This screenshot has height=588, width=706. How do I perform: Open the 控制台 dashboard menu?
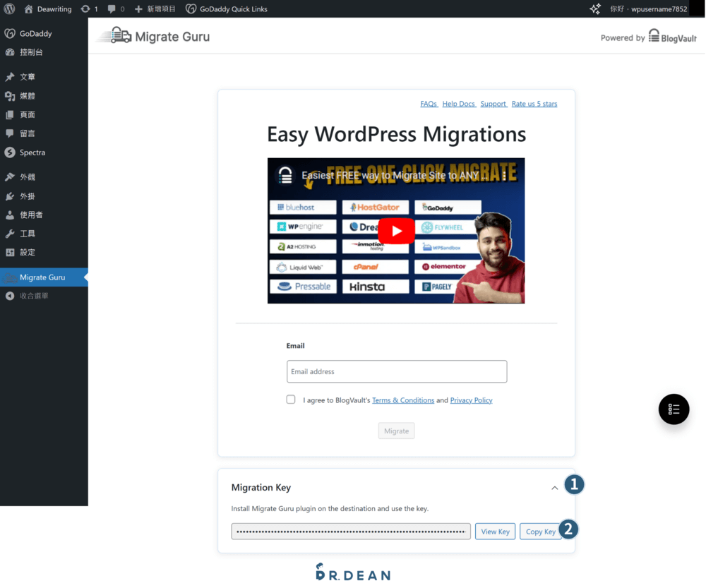[44, 52]
